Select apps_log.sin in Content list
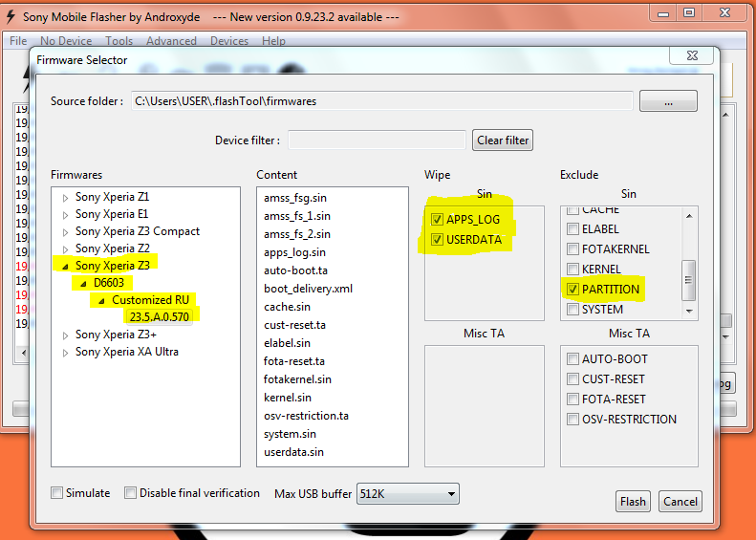Viewport: 756px width, 540px height. pos(294,252)
